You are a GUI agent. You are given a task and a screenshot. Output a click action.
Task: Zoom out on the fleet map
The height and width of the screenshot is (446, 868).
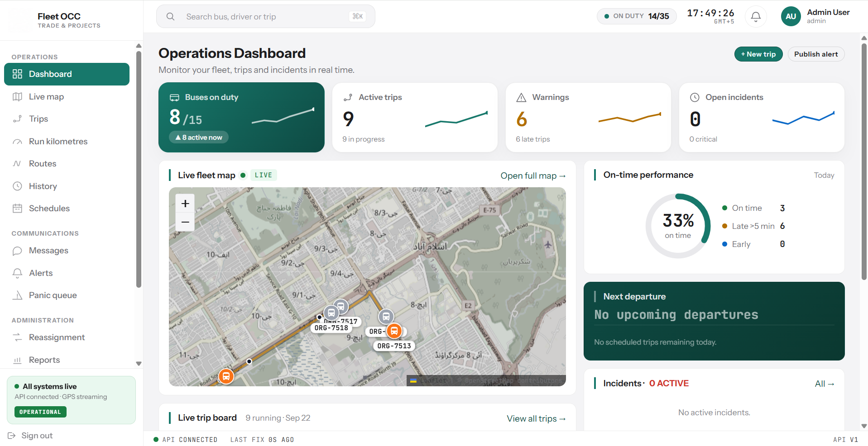[x=185, y=222]
